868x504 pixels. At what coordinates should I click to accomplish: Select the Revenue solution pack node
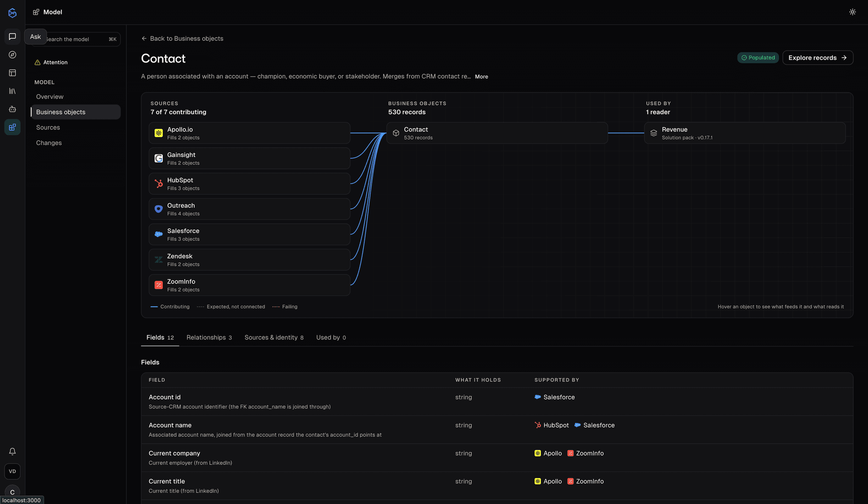tap(745, 133)
